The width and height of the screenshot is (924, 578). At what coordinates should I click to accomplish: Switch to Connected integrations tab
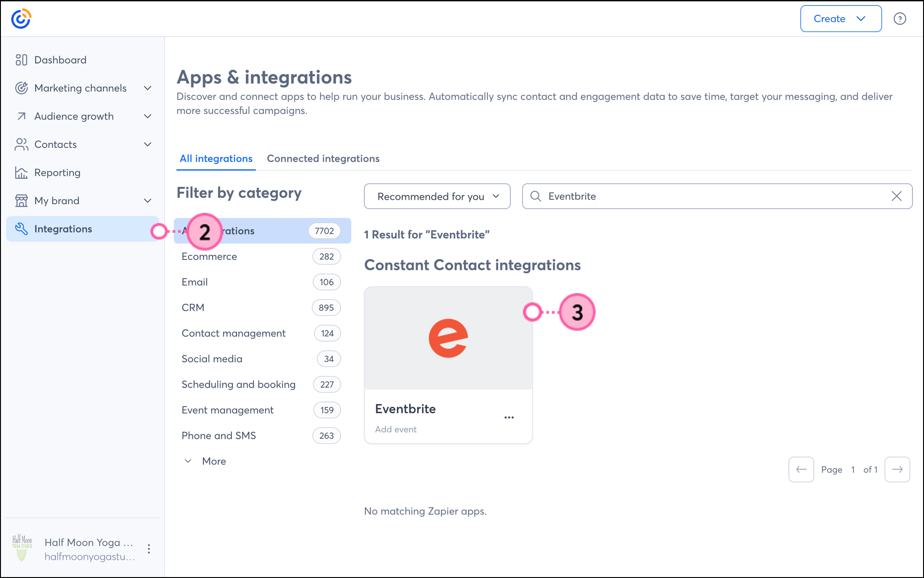[x=323, y=159]
